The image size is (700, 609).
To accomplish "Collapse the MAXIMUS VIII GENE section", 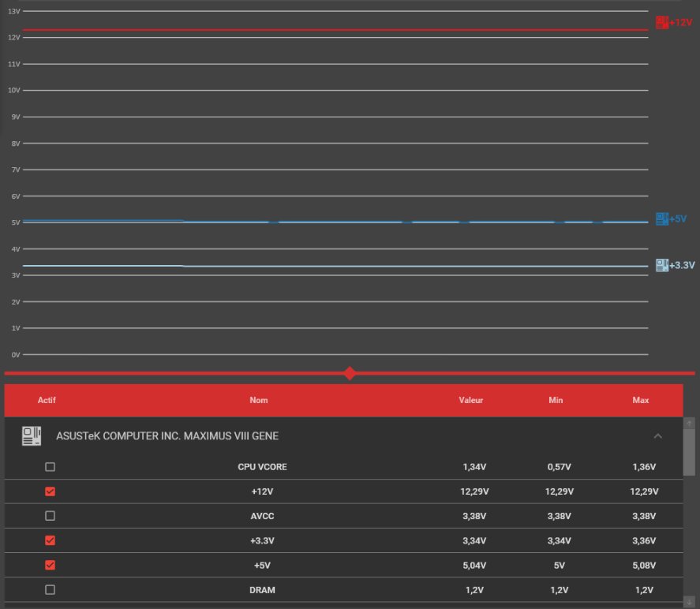I will (x=658, y=436).
